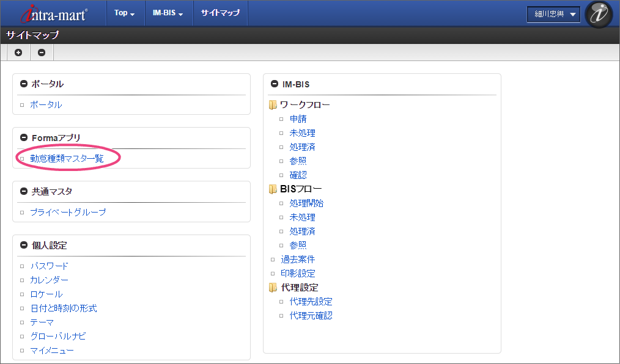Open the グローバルナビ link
Viewport: 620px width, 364px height.
click(x=58, y=337)
